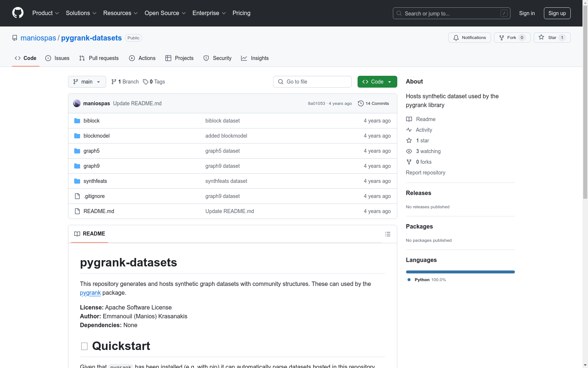Screen dimensions: 588x368
Task: View the 14 Commits history
Action: [373, 103]
